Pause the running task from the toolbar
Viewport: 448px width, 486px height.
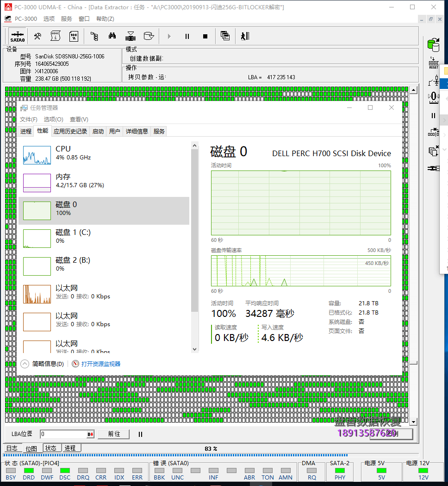[187, 36]
